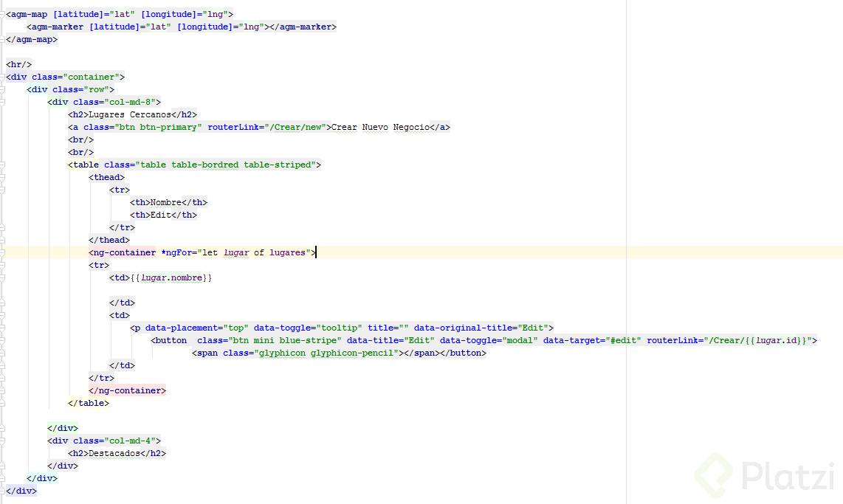Image resolution: width=843 pixels, height=504 pixels.
Task: Click the *ngFor attribute name
Action: pos(176,252)
